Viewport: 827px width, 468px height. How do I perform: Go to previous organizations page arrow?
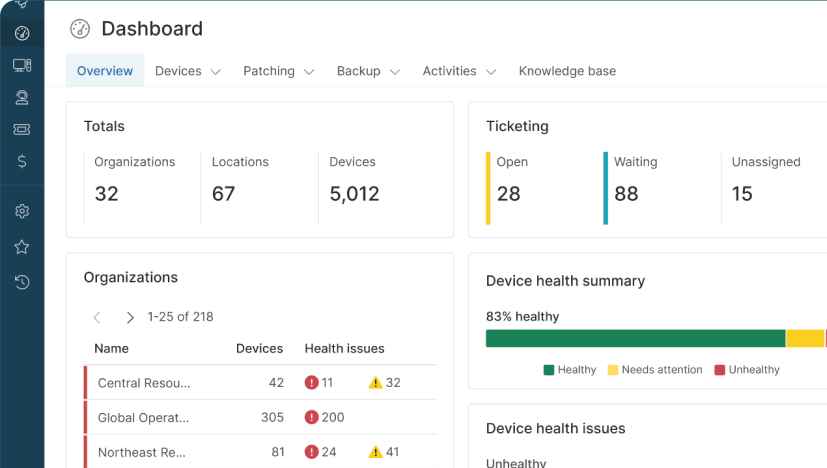point(97,317)
